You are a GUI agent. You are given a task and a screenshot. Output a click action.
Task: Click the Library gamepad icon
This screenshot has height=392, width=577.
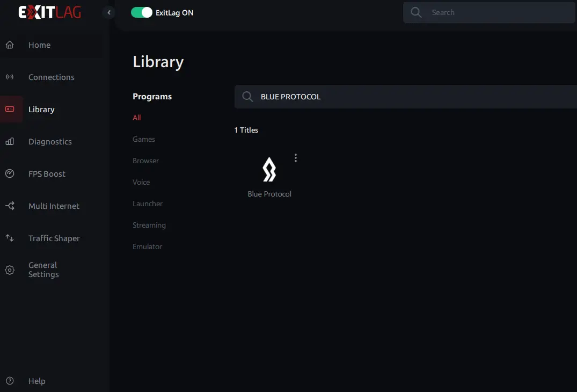point(10,110)
